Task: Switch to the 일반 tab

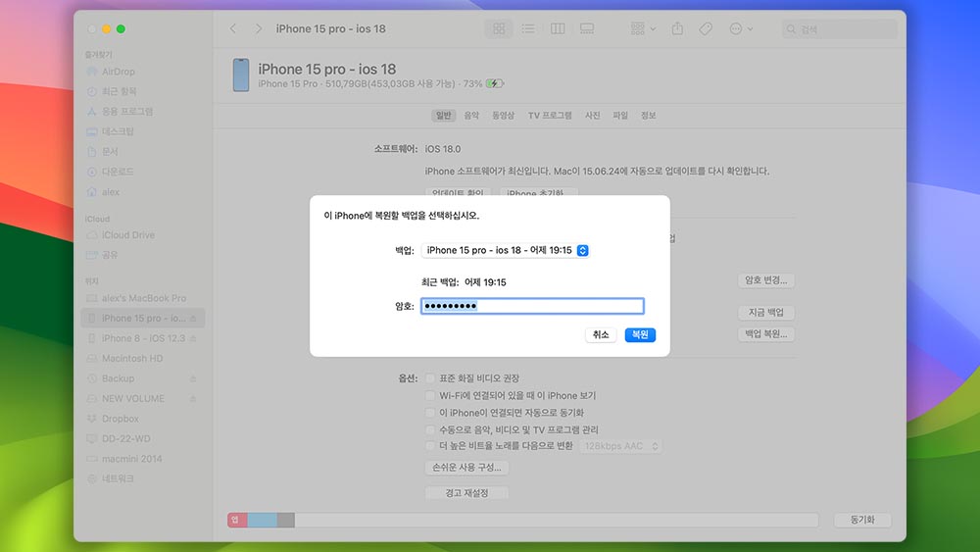Action: point(443,115)
